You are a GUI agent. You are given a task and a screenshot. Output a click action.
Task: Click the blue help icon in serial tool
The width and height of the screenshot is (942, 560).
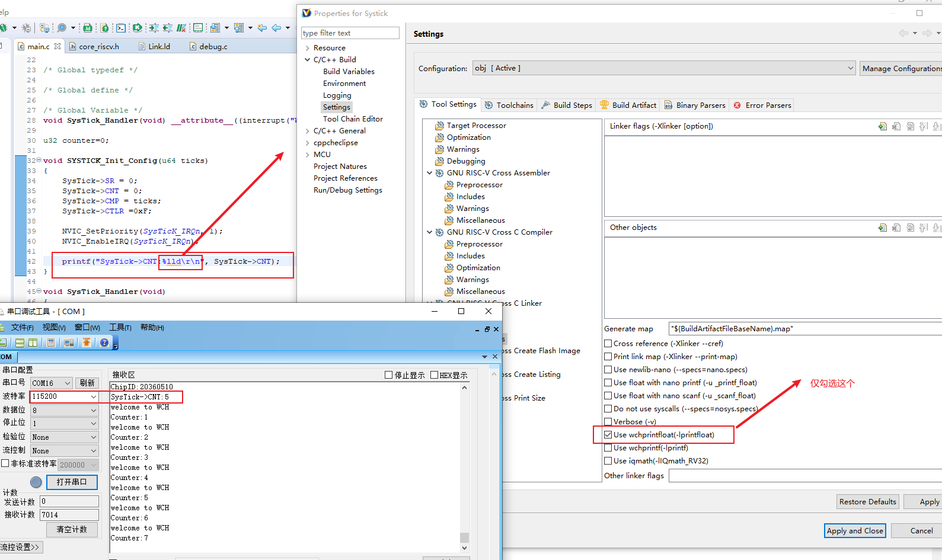pyautogui.click(x=104, y=343)
